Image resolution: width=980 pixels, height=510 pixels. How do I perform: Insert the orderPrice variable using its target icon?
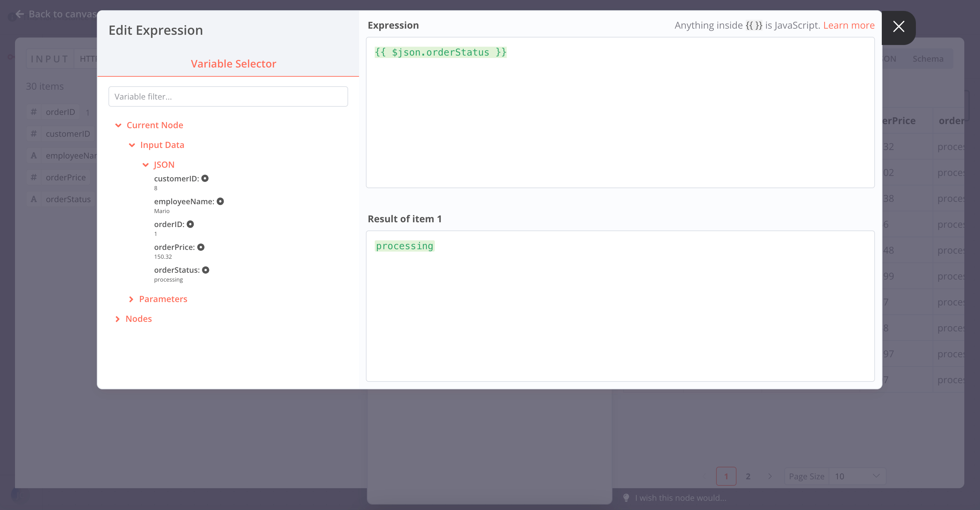[201, 247]
